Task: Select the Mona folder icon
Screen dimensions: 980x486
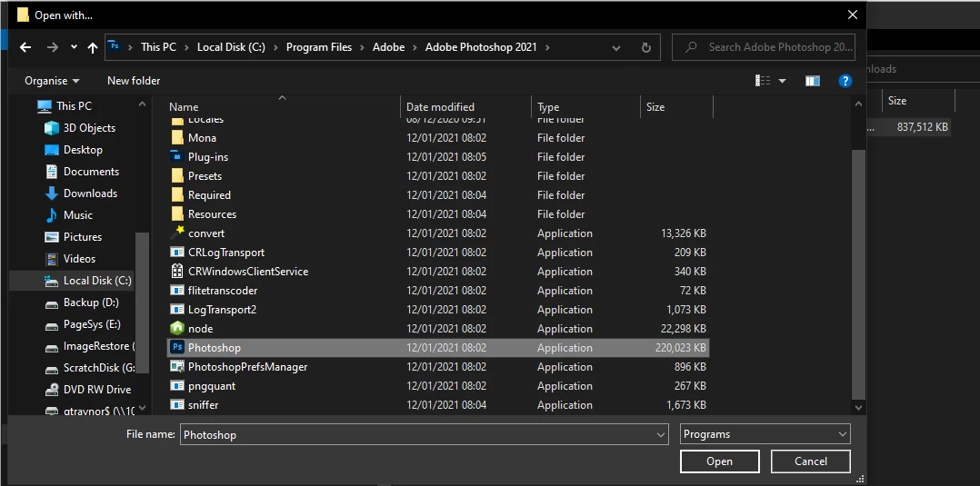Action: pyautogui.click(x=177, y=138)
